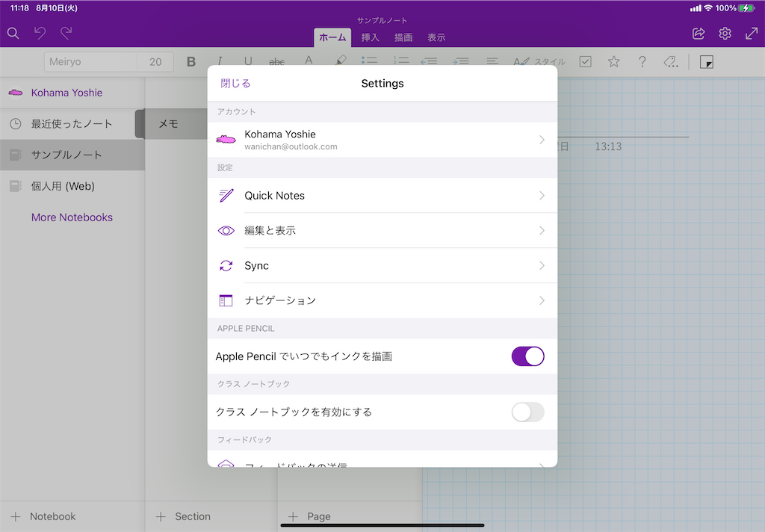Viewport: 765px width, 532px height.
Task: Click the font color A icon
Action: (x=309, y=60)
